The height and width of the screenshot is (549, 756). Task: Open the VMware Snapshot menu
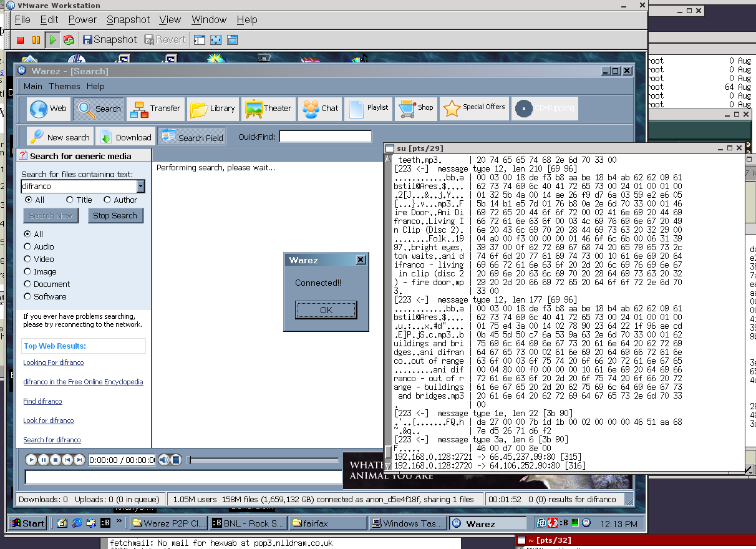point(128,20)
